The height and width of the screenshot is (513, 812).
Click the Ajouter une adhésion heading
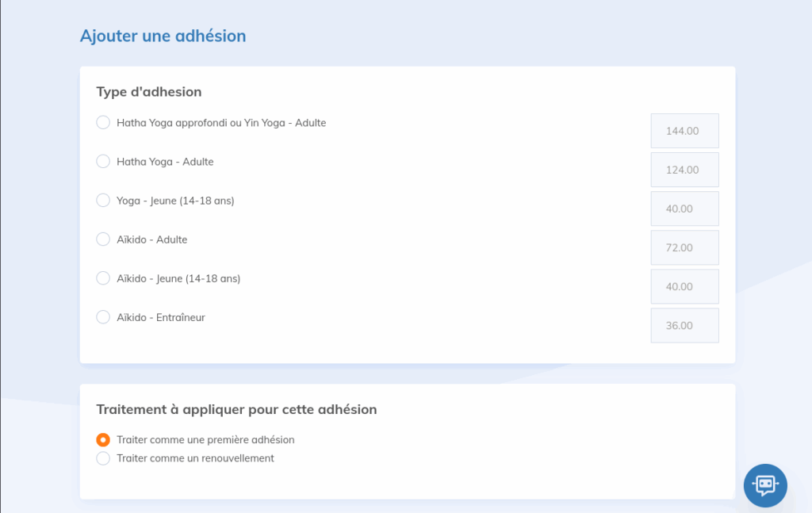pos(163,36)
